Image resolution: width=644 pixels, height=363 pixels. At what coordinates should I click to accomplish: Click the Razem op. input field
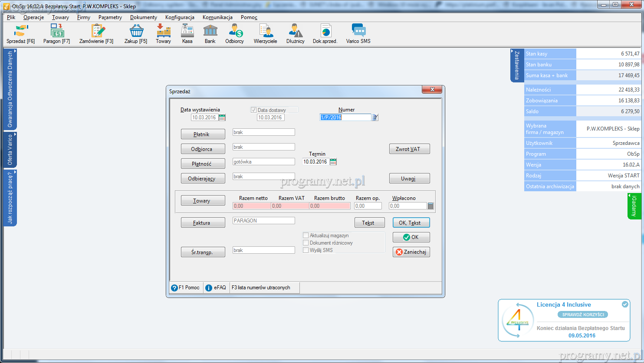(x=368, y=206)
